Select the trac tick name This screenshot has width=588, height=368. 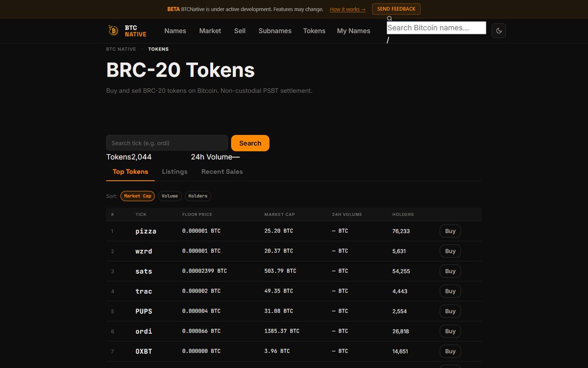144,291
